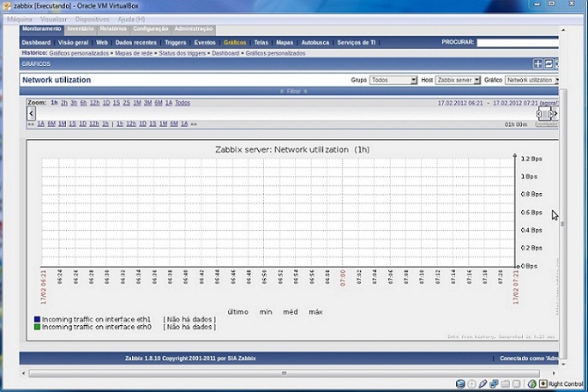The width and height of the screenshot is (588, 392).
Task: Open the Eventos page
Action: [205, 43]
